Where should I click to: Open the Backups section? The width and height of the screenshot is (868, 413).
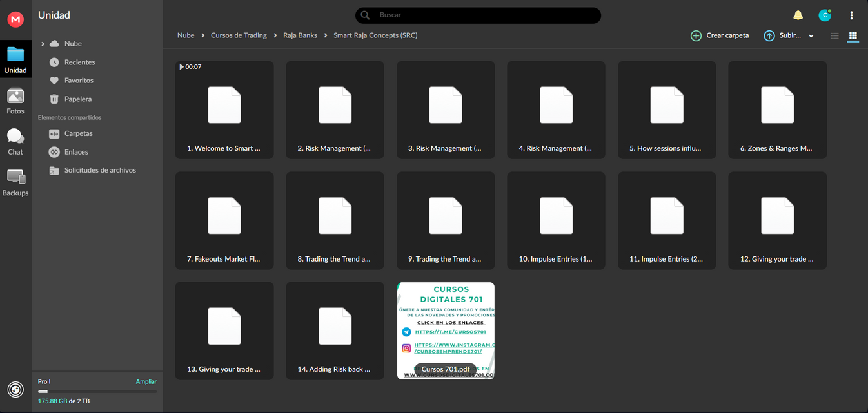[x=15, y=182]
